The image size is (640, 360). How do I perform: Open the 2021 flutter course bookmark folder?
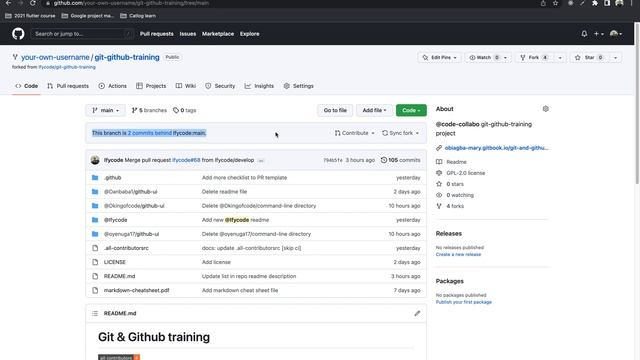coord(30,16)
